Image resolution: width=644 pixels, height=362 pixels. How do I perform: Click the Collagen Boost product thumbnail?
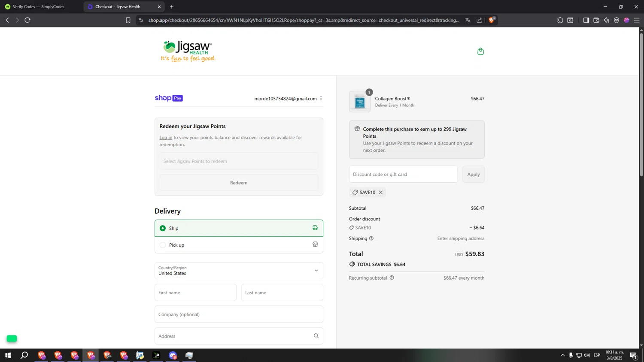pos(360,102)
